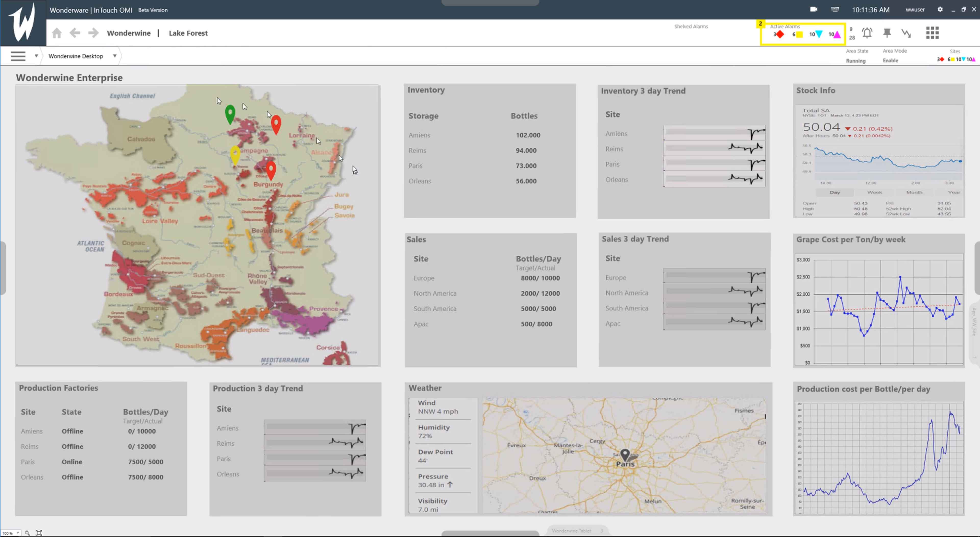Screen dimensions: 980x537
Task: Click the Enable value under Area Mode
Action: pyautogui.click(x=891, y=61)
